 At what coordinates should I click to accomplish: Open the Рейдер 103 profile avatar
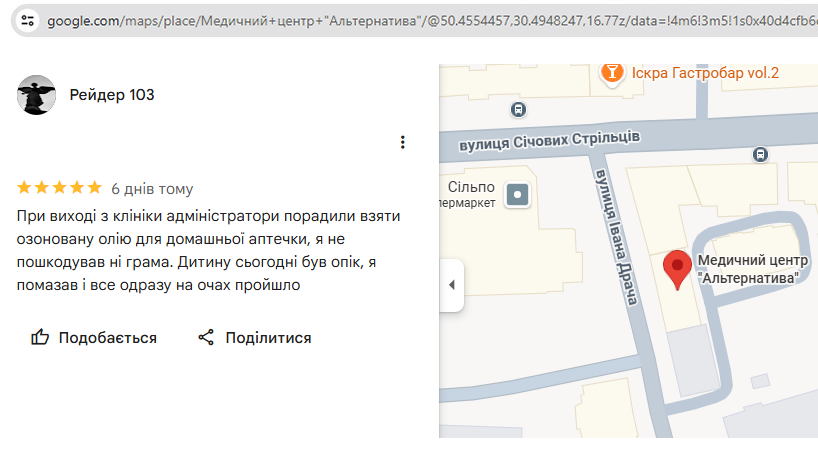pyautogui.click(x=37, y=95)
